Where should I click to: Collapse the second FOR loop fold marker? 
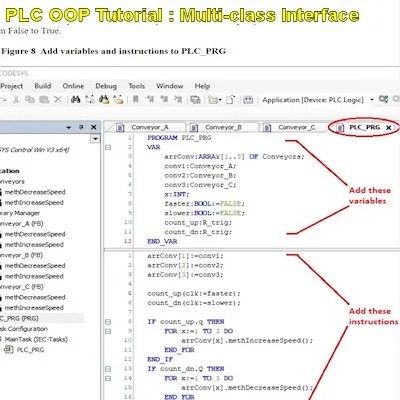click(108, 378)
